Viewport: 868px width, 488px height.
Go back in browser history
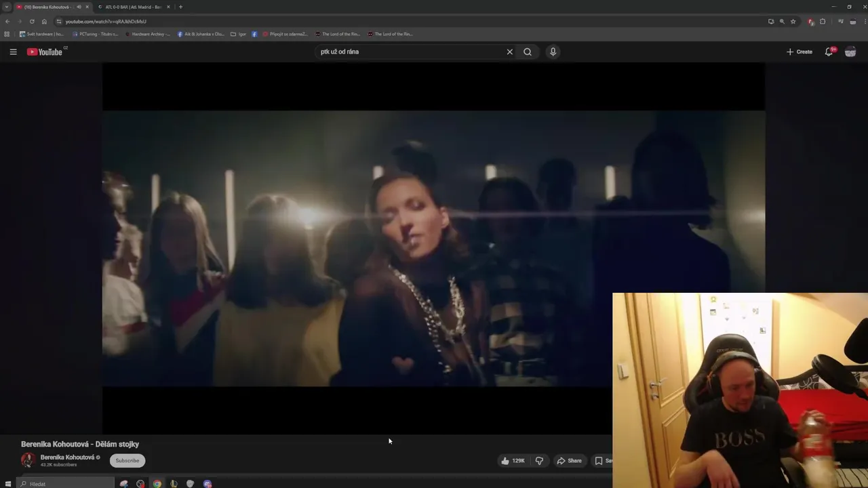coord(7,21)
